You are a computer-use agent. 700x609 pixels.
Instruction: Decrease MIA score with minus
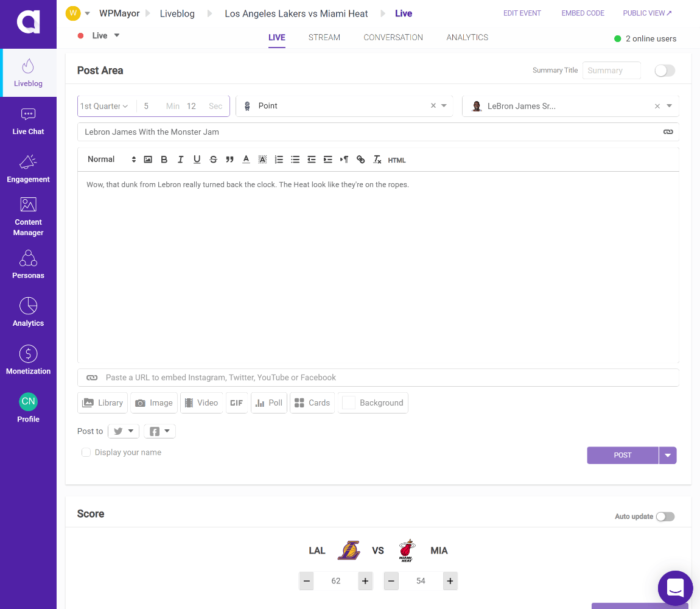391,581
